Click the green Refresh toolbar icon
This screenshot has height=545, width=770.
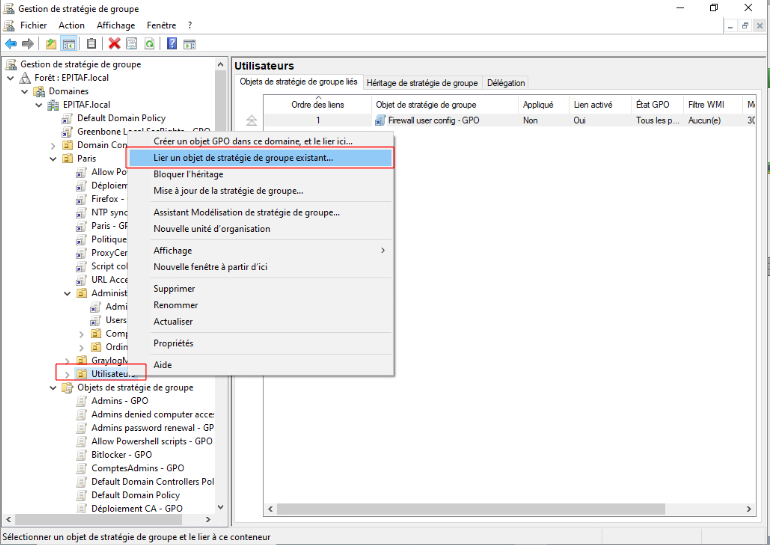point(149,44)
